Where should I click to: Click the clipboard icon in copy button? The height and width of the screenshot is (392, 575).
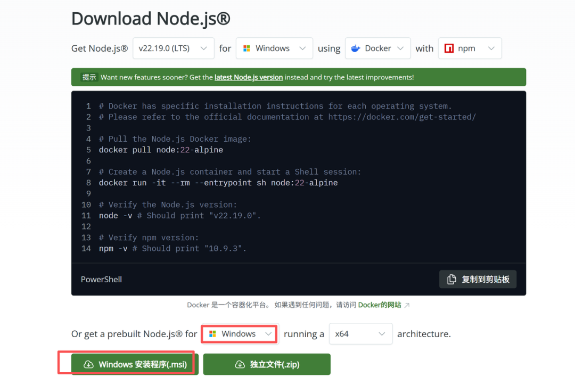[x=452, y=280]
